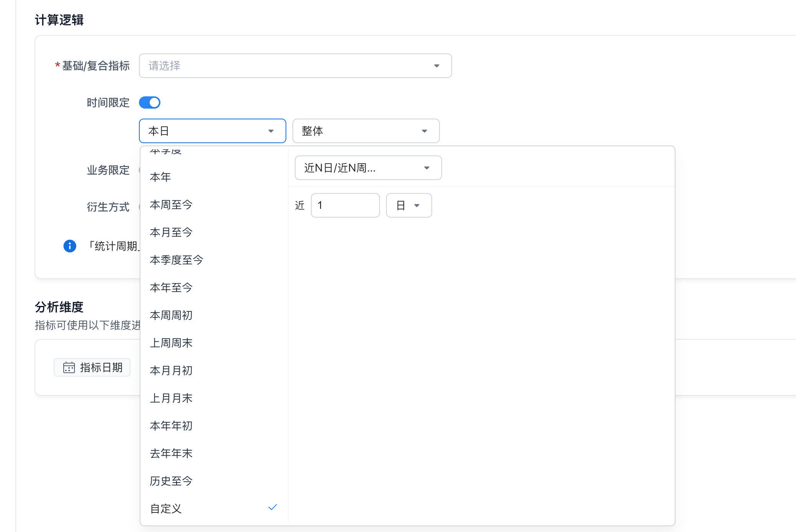Click the 指标日期 dimension tag

[92, 367]
